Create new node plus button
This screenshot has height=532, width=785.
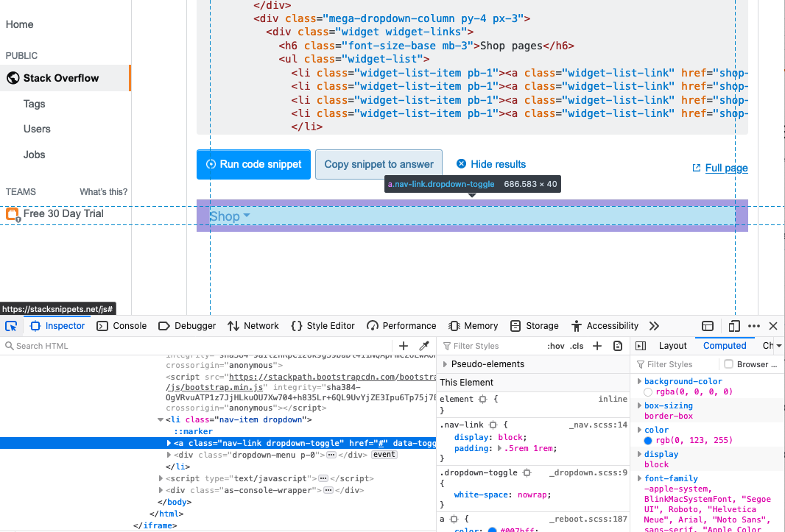point(404,346)
